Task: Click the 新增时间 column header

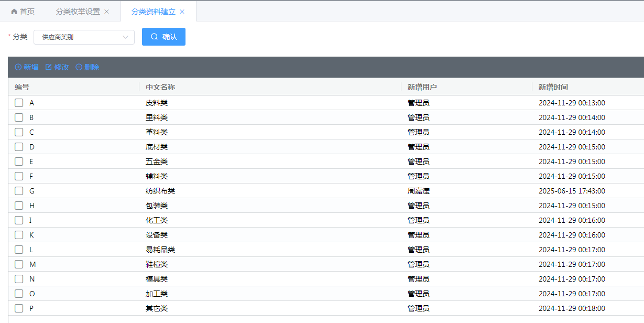Action: coord(553,87)
